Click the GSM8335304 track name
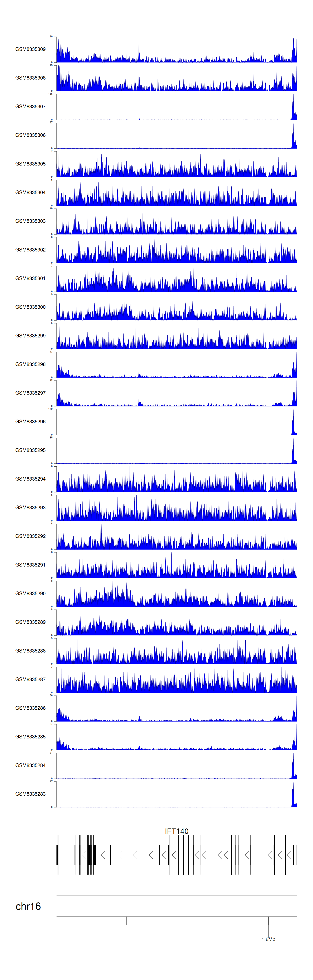The image size is (313, 980). pyautogui.click(x=30, y=192)
